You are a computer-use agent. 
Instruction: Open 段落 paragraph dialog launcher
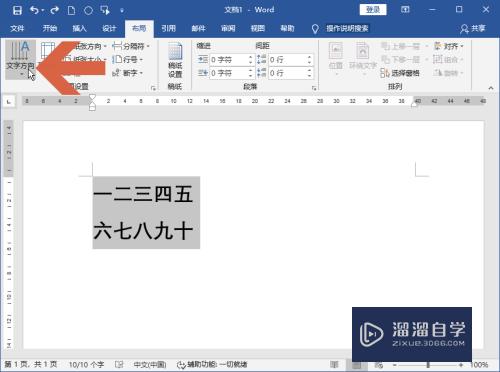(314, 88)
